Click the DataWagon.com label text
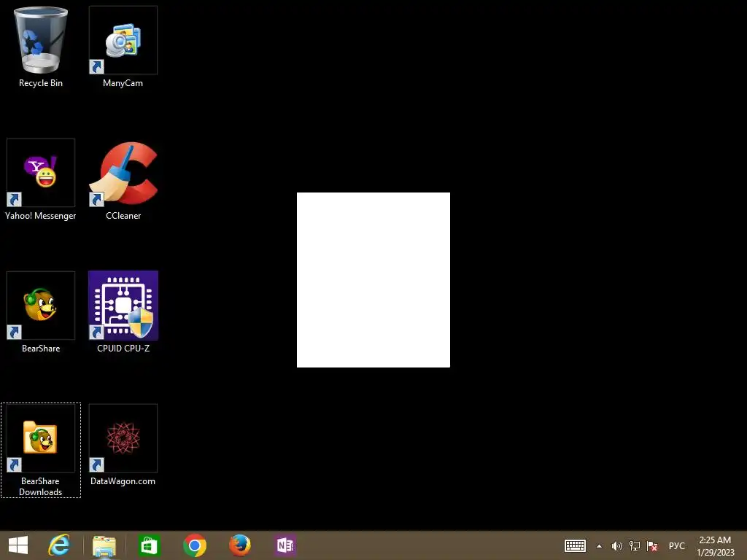Screen dimensions: 747x560 [x=123, y=481]
